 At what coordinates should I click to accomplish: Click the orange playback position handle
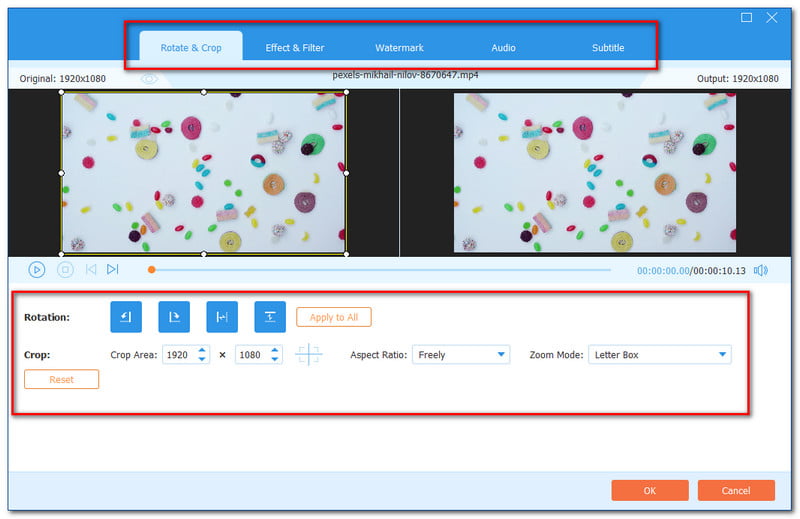(x=152, y=269)
